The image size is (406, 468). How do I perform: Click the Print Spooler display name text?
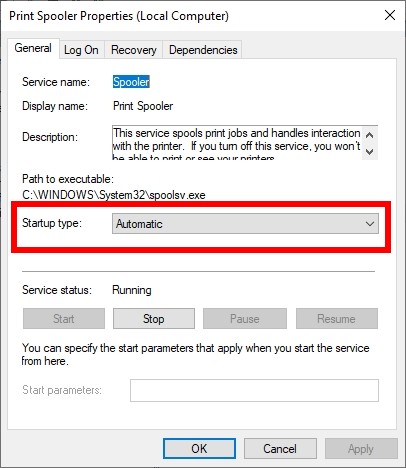click(143, 106)
